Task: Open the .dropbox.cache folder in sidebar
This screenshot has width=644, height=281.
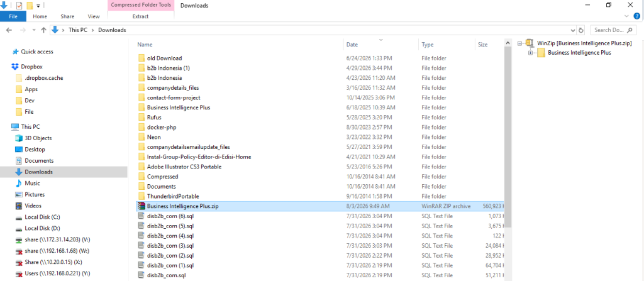Action: [x=44, y=78]
